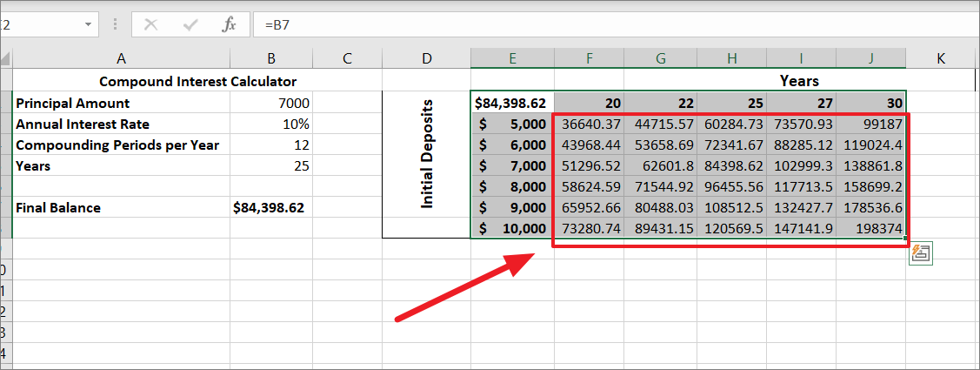Select the Final Balance label cell
980x370 pixels.
click(x=121, y=207)
